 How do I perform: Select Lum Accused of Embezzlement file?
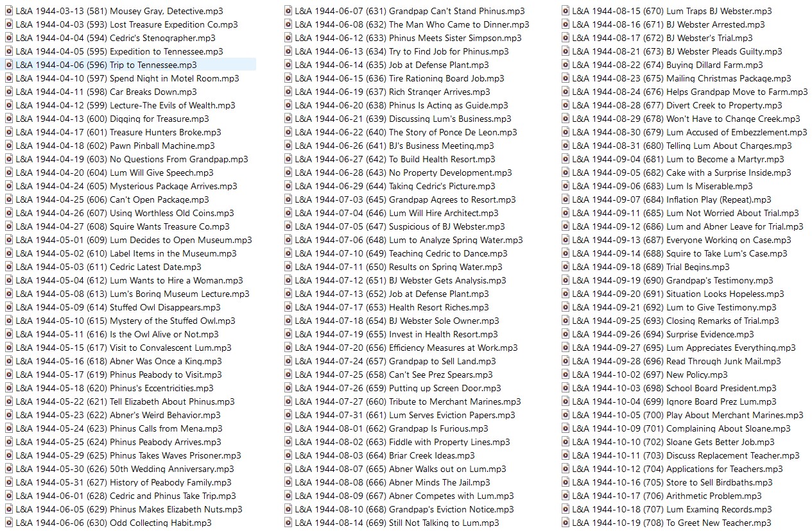pyautogui.click(x=689, y=132)
